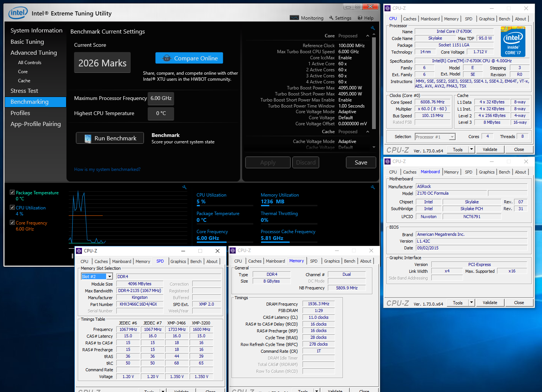Click wrench icon beside Memory Utilization stats
This screenshot has height=392, width=542.
373,187
